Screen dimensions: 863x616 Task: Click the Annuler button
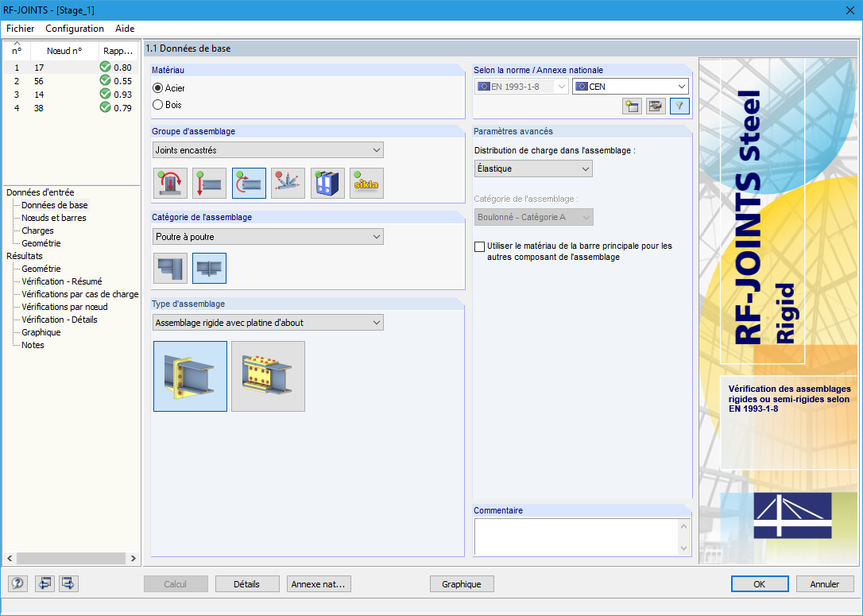click(x=825, y=584)
